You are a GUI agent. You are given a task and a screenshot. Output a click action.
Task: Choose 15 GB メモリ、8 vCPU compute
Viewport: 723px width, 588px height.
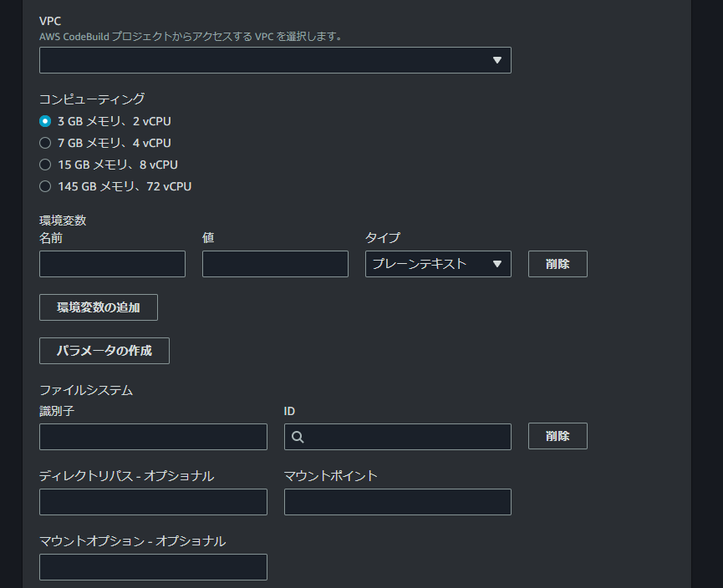click(x=45, y=165)
